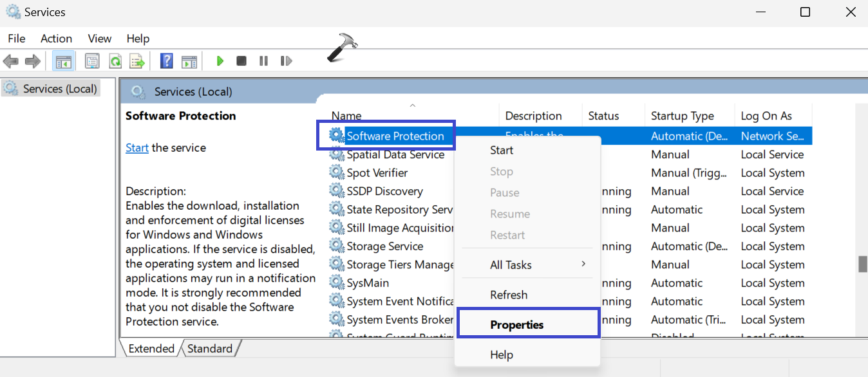Open Help via the blue question mark icon
The width and height of the screenshot is (868, 377).
pos(166,61)
